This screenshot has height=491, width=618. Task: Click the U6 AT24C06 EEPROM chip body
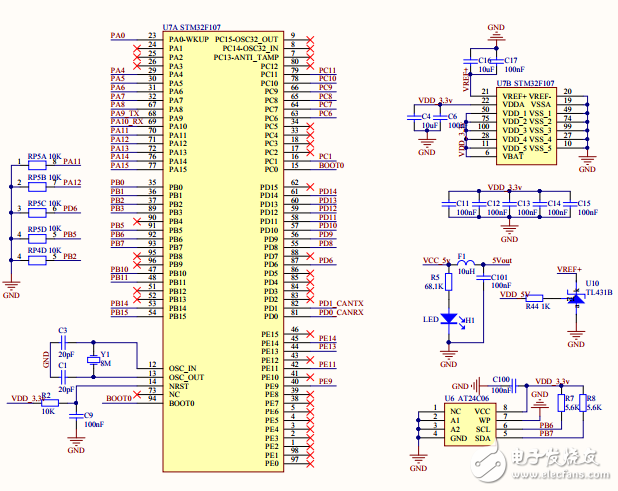pos(469,425)
